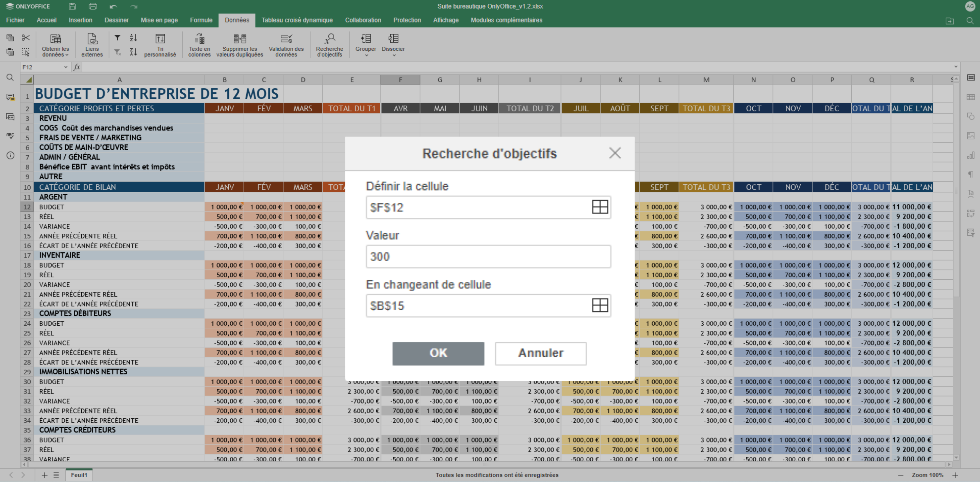
Task: Confirm with the OK button
Action: (x=438, y=353)
